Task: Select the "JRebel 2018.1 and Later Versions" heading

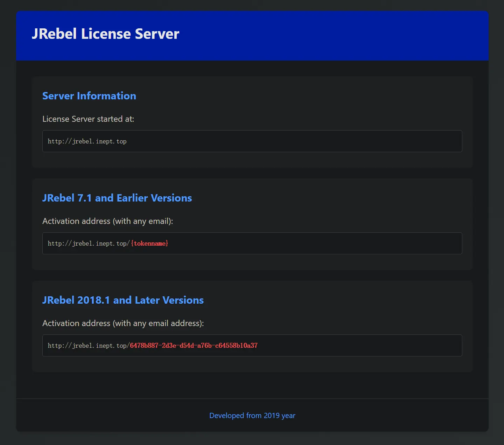Action: click(x=123, y=300)
